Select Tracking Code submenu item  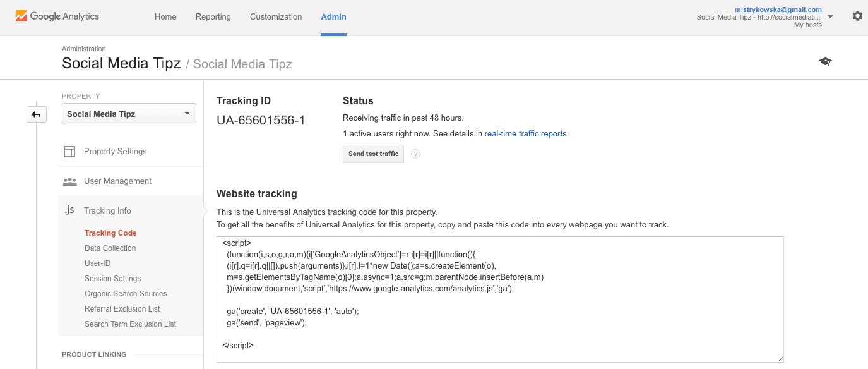click(110, 233)
